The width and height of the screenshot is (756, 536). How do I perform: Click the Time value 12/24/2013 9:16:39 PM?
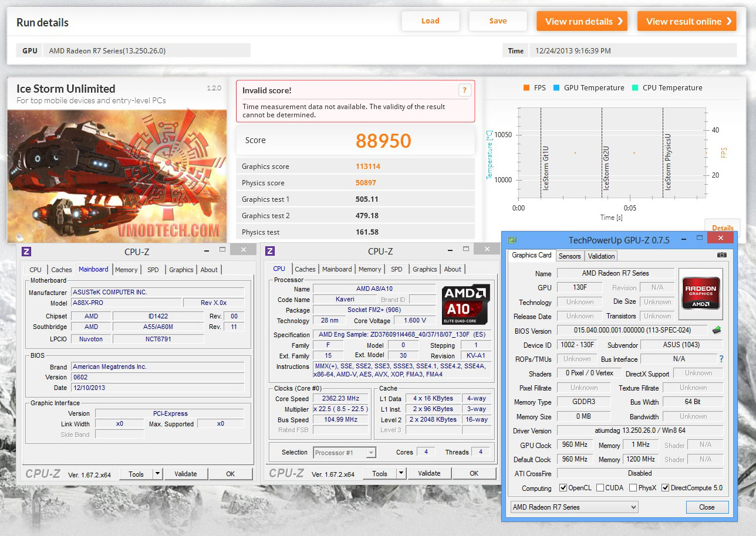tap(573, 50)
